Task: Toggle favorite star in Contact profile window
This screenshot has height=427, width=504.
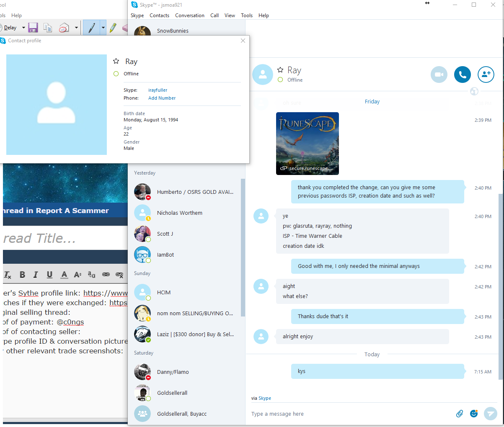Action: coord(116,61)
